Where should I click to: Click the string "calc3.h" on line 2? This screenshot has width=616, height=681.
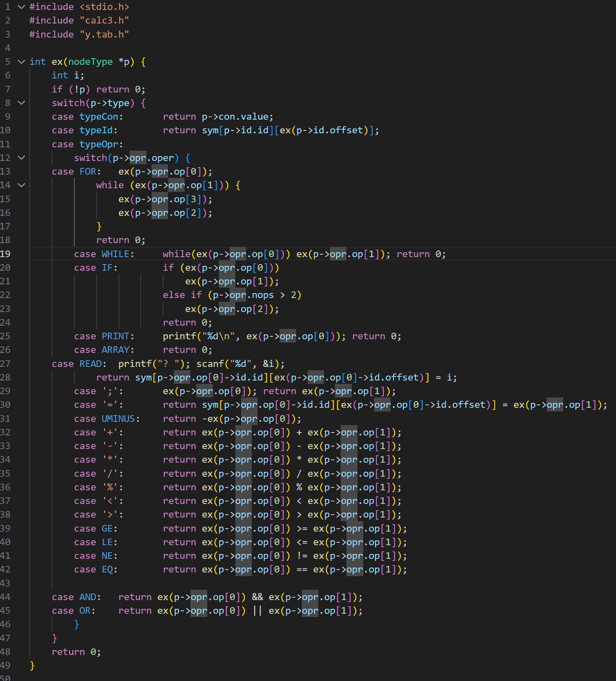[104, 21]
